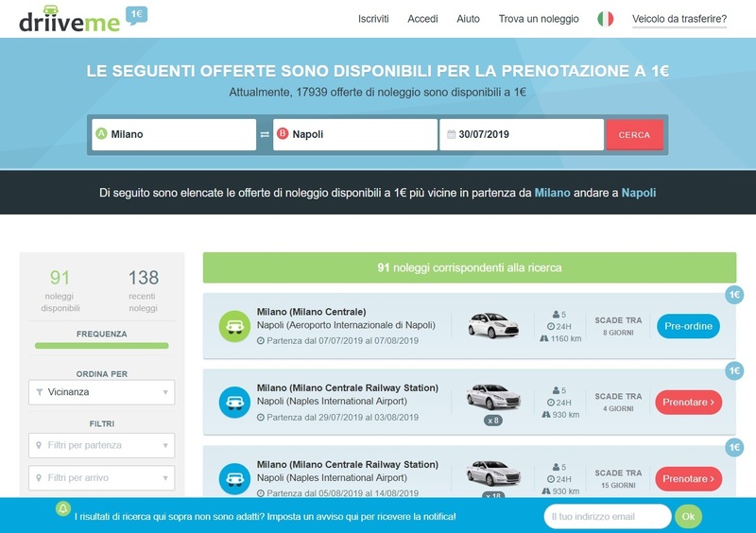This screenshot has height=533, width=756.
Task: Click Prenotare for the 05/08/2019 offer
Action: point(689,479)
